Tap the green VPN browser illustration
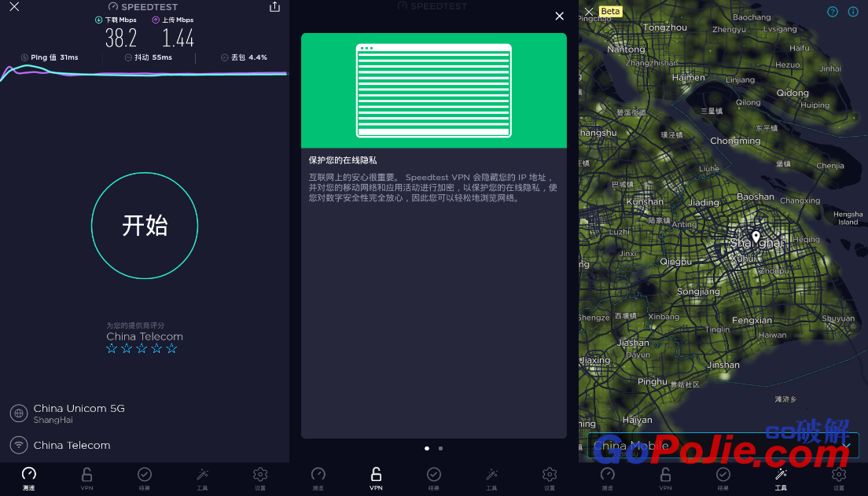The width and height of the screenshot is (868, 496). click(433, 90)
